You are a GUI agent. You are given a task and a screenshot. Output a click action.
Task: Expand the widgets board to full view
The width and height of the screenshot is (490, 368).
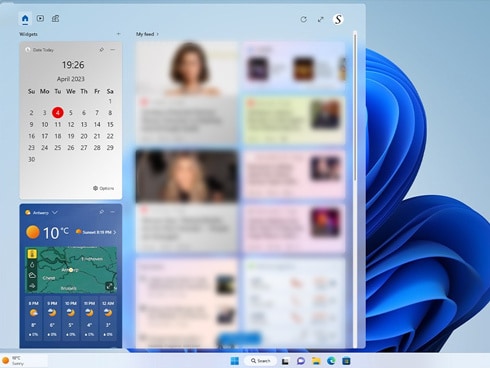pos(321,19)
